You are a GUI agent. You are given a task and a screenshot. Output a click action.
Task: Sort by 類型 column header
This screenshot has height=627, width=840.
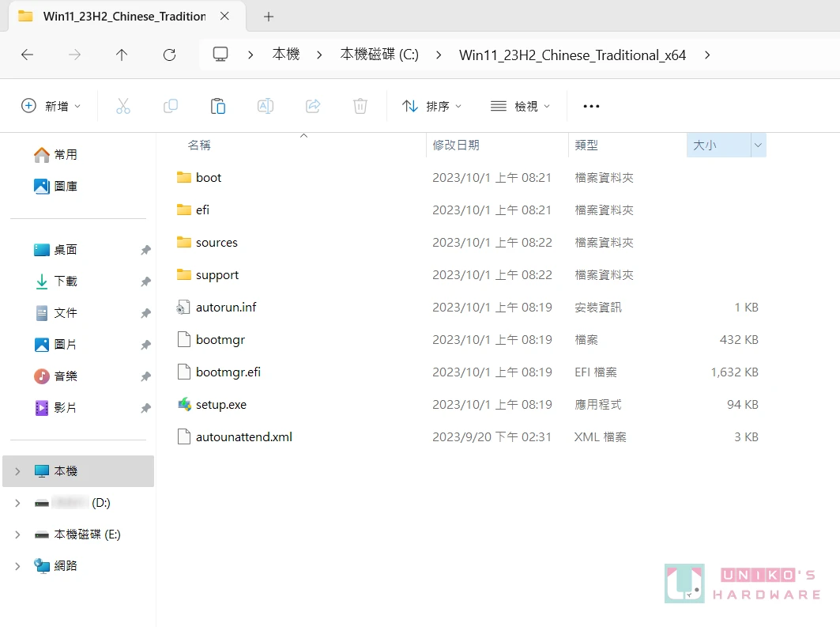coord(586,145)
